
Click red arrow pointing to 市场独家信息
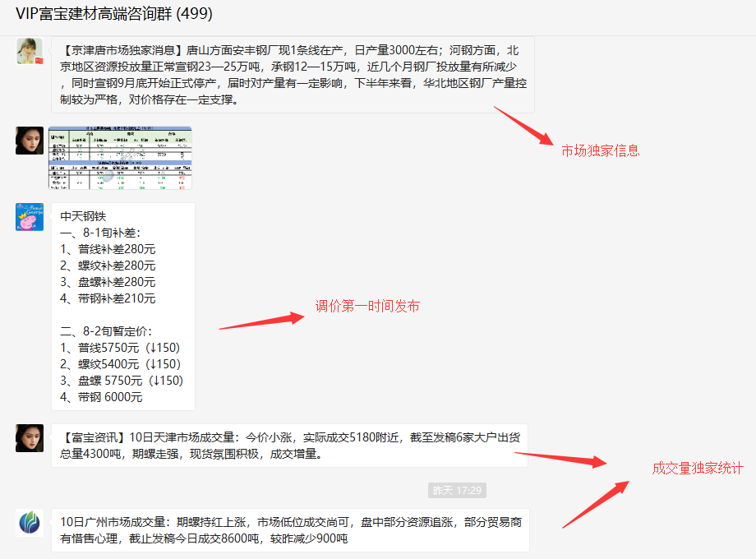pyautogui.click(x=524, y=126)
